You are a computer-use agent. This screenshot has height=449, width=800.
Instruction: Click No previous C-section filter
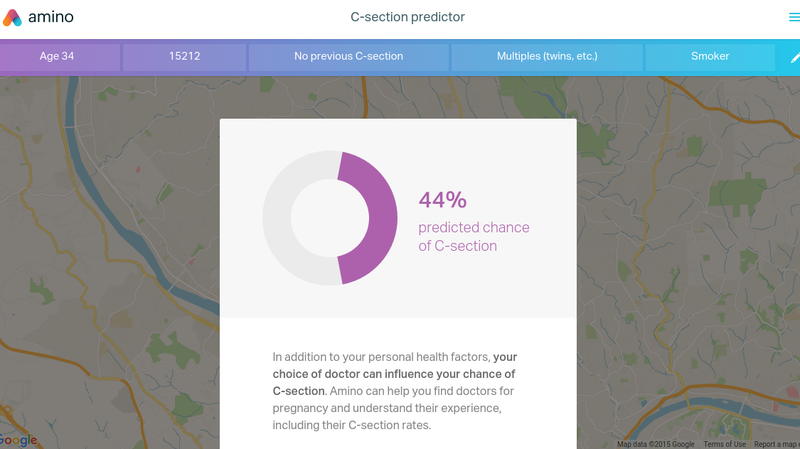348,57
